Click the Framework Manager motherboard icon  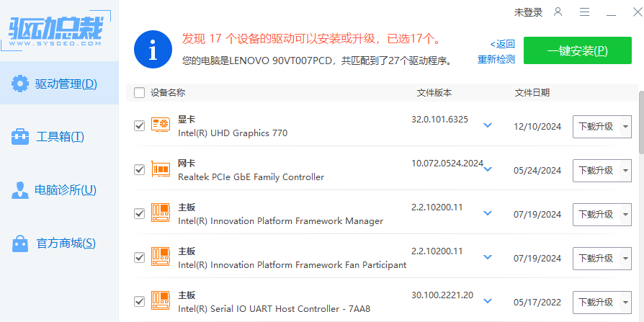160,214
